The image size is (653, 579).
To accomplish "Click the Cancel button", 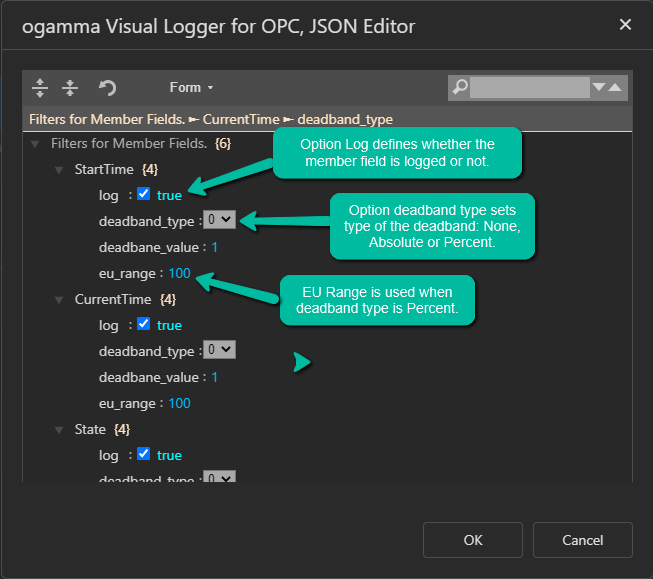I will tap(582, 540).
